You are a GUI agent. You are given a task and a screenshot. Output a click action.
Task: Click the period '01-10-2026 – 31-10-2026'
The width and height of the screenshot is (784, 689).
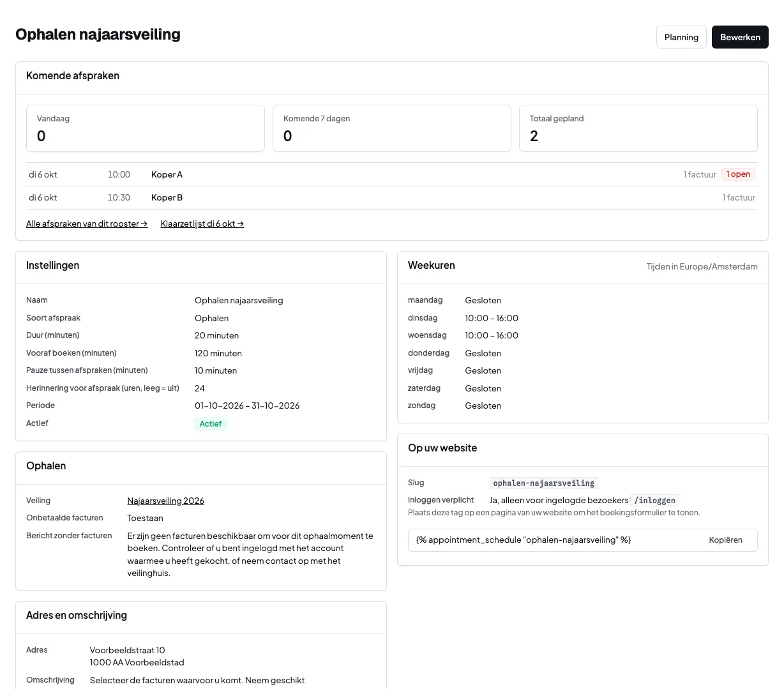pyautogui.click(x=247, y=405)
